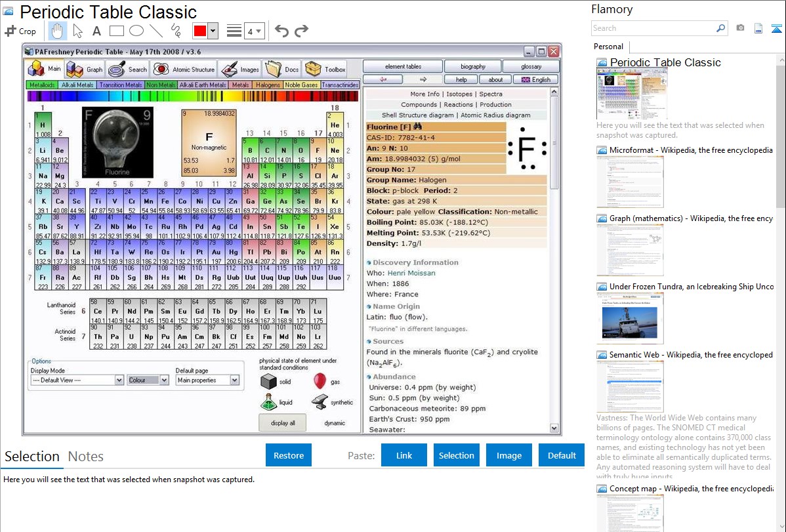Click the gas state balloon icon

point(320,381)
